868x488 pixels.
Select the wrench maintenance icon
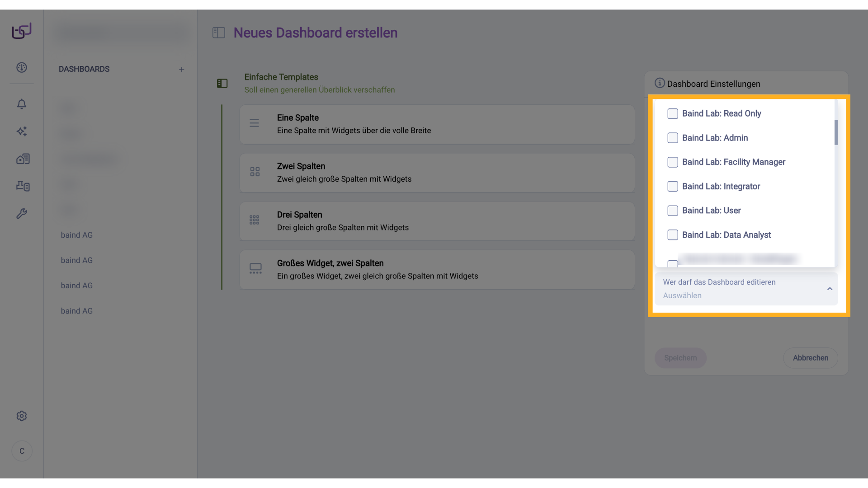(22, 213)
